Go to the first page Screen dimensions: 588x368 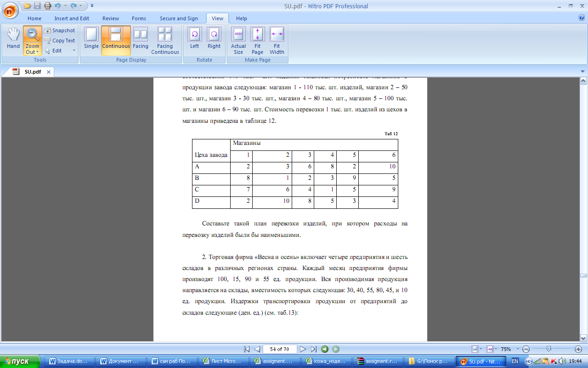pos(247,349)
